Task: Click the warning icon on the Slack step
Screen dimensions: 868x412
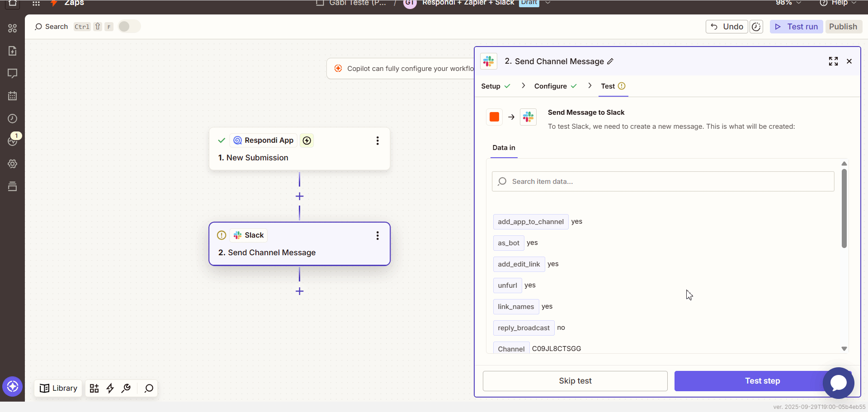Action: click(222, 235)
